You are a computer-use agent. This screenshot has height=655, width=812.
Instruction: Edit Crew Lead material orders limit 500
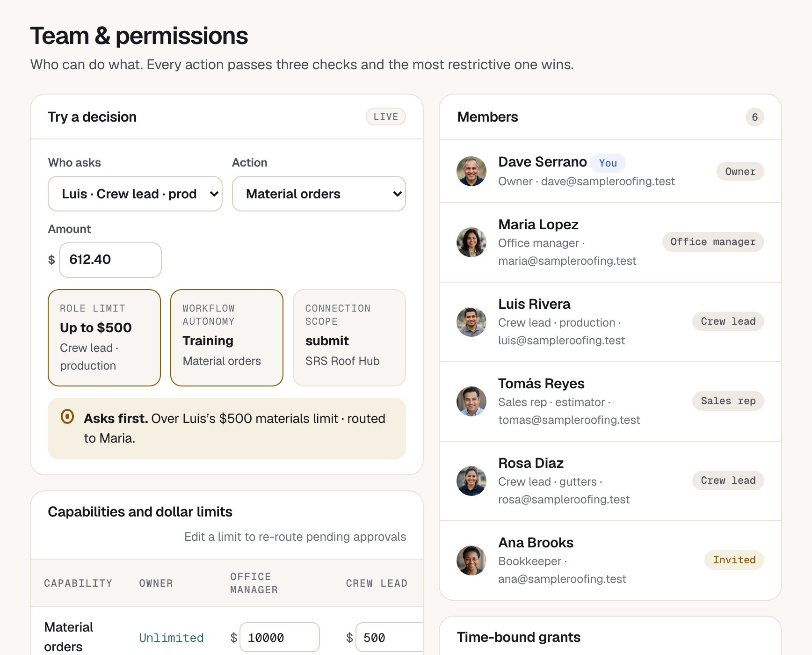coord(390,637)
